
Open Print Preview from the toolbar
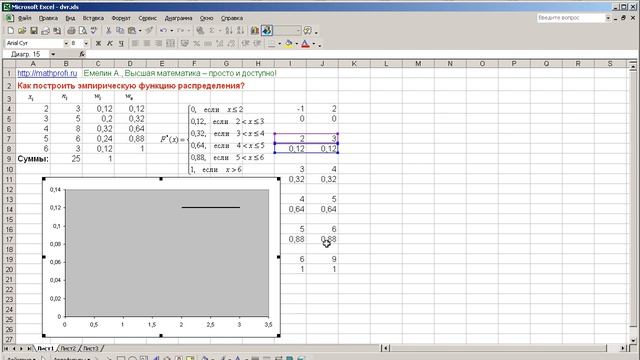coord(83,31)
